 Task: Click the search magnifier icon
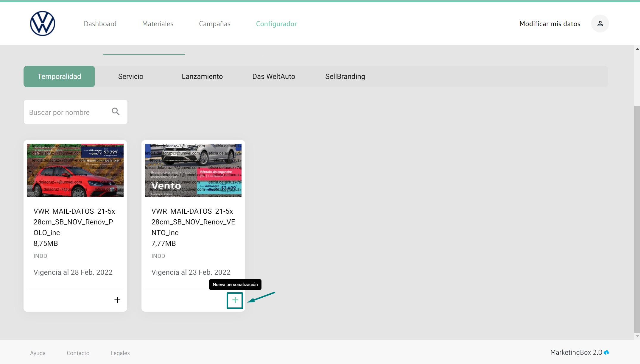point(116,112)
